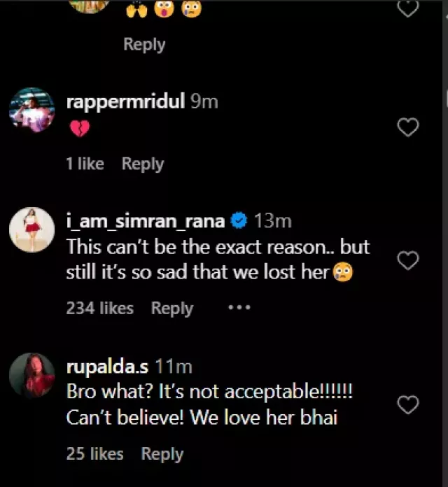Click the 9m timestamp on rappermridul's comment
The width and height of the screenshot is (448, 487).
(x=204, y=101)
